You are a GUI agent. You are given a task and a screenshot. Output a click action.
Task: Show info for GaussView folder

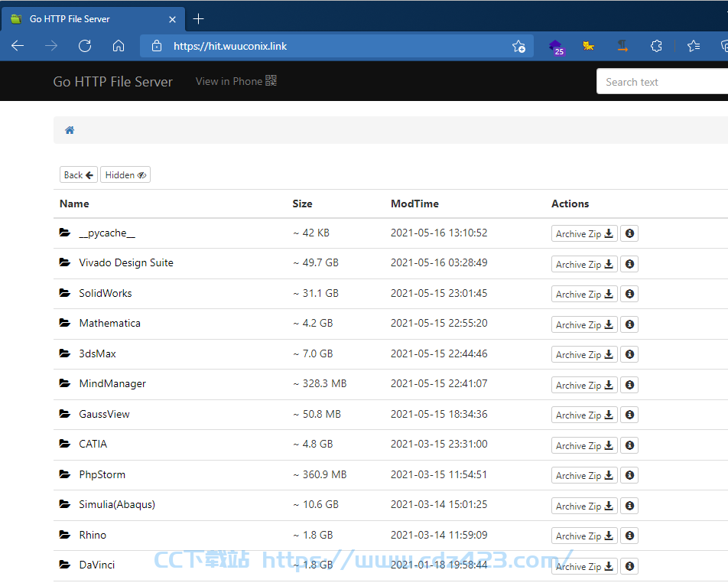coord(629,415)
